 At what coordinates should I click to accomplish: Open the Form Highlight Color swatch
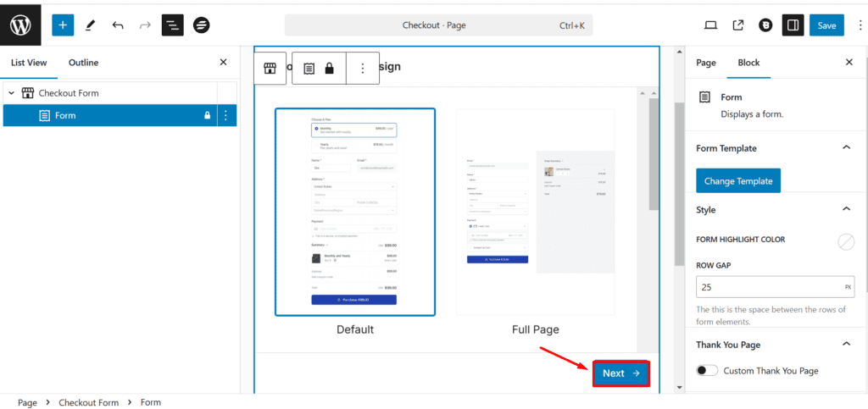coord(845,242)
